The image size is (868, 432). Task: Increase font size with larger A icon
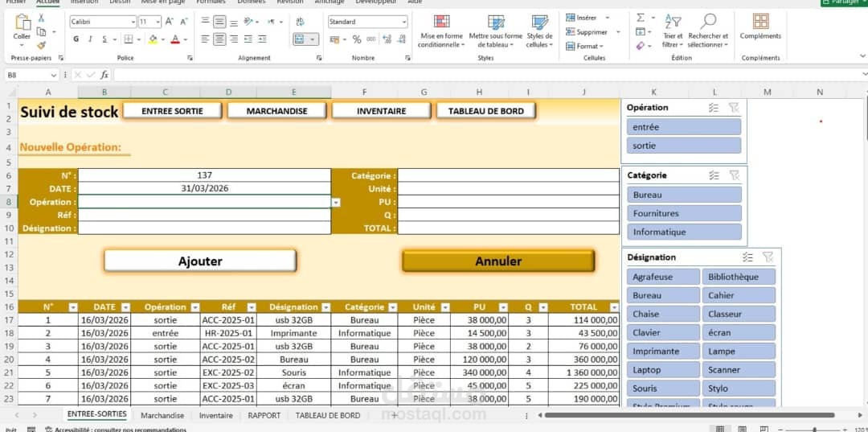[170, 22]
